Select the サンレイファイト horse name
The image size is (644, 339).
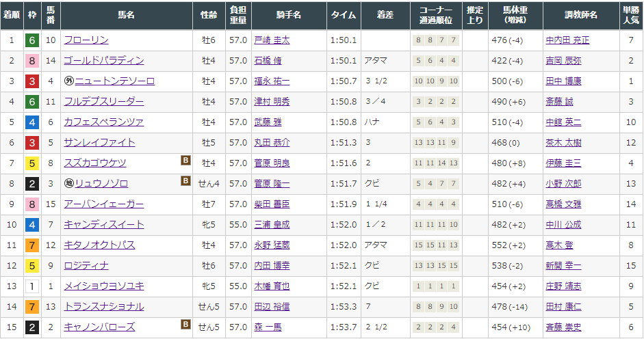pyautogui.click(x=99, y=143)
